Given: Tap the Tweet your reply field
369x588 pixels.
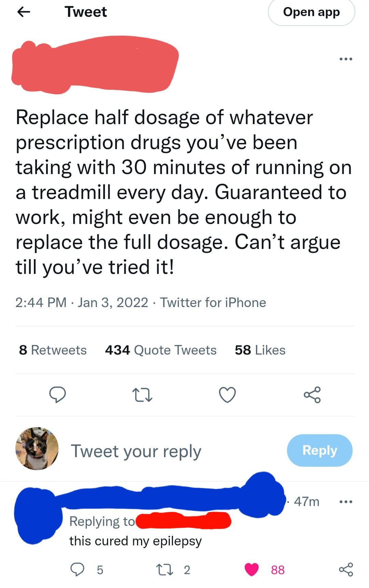Looking at the screenshot, I should [136, 451].
